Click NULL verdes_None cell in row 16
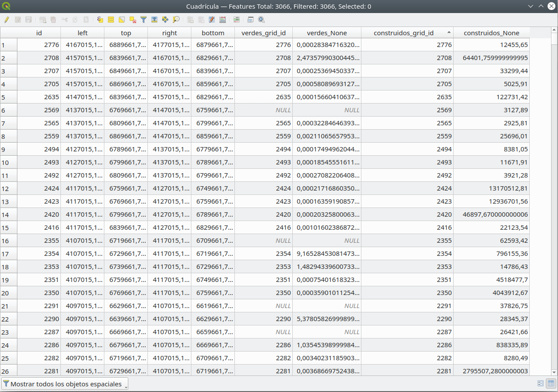This screenshot has width=558, height=392. click(x=327, y=241)
